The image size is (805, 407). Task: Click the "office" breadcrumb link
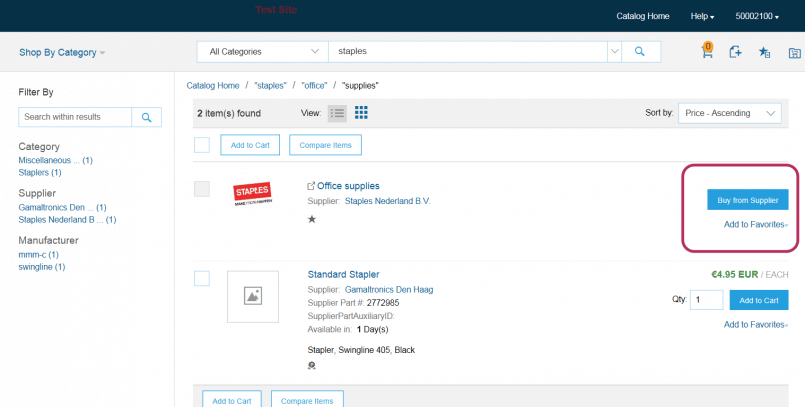pyautogui.click(x=314, y=86)
